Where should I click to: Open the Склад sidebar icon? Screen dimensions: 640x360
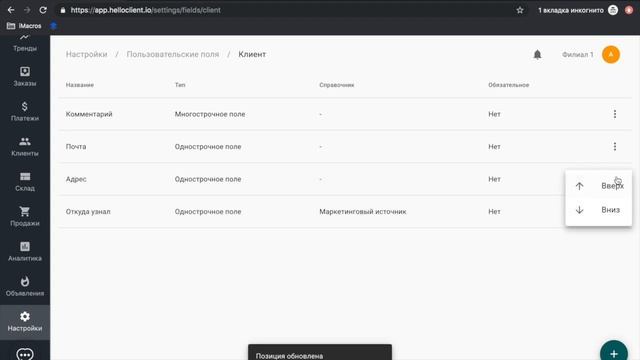25,176
